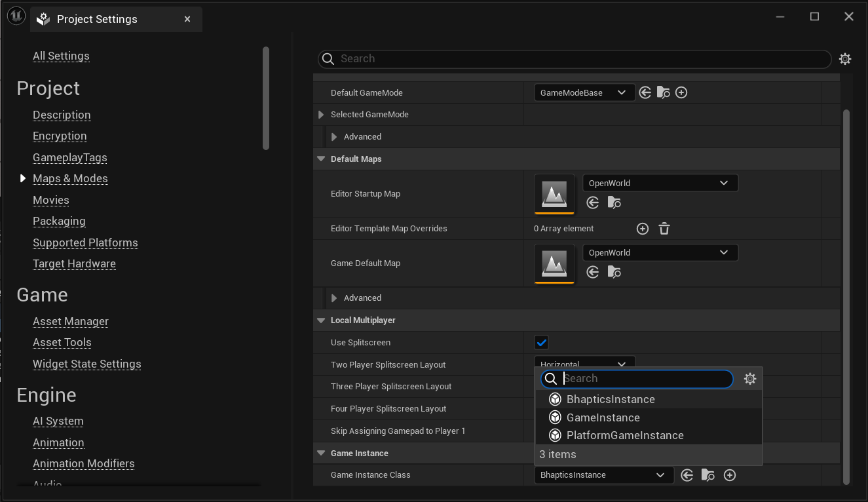Open All Settings link

click(x=61, y=56)
